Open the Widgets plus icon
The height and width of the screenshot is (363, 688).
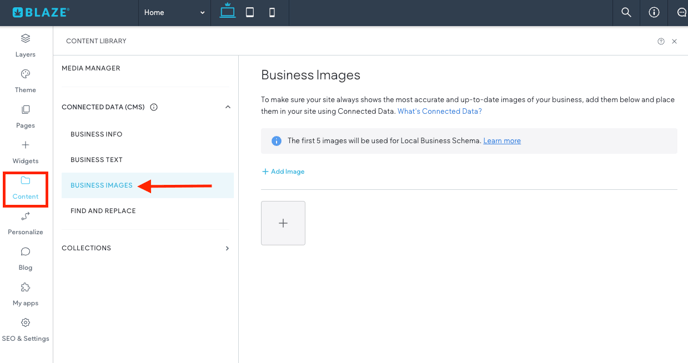[x=25, y=145]
